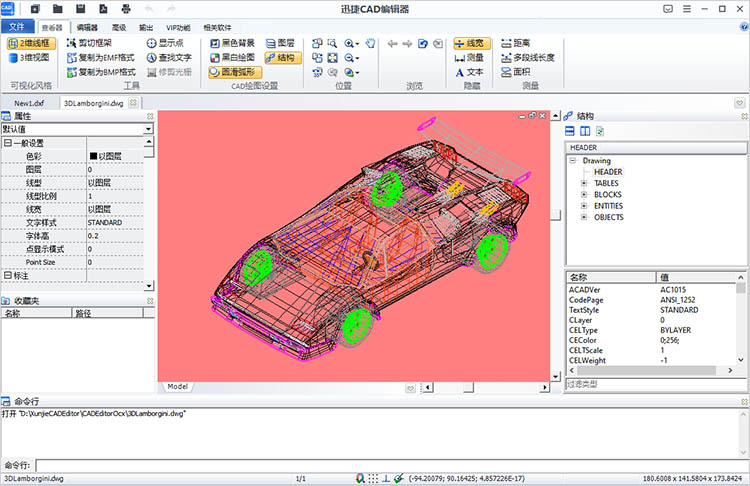This screenshot has width=750, height=486.
Task: Collapse the Drawing tree node
Action: (573, 160)
